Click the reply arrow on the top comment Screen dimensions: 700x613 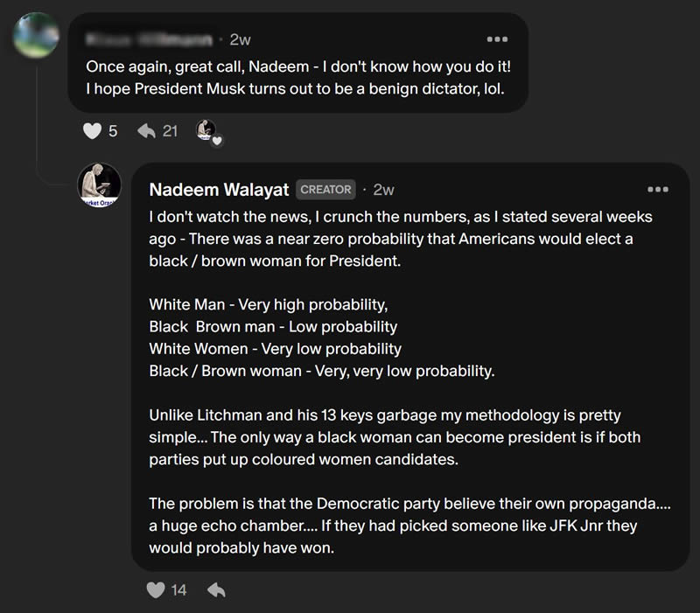tap(146, 131)
